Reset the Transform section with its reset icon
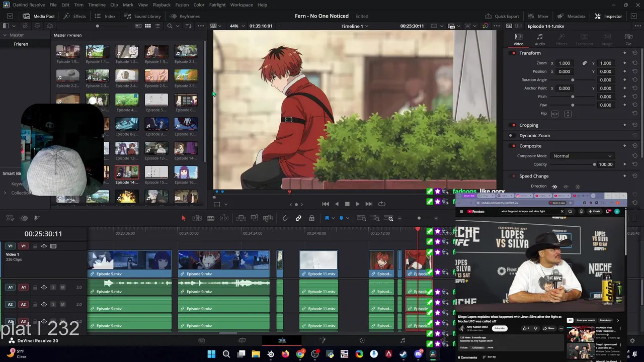The width and height of the screenshot is (644, 362). point(635,53)
